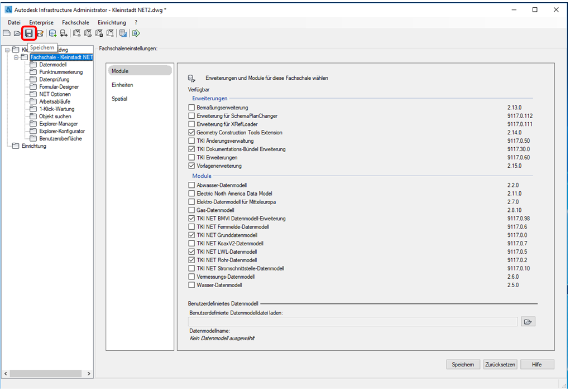Screen dimensions: 570x392
Task: Click the tree scrollbar right arrow
Action: click(x=89, y=374)
